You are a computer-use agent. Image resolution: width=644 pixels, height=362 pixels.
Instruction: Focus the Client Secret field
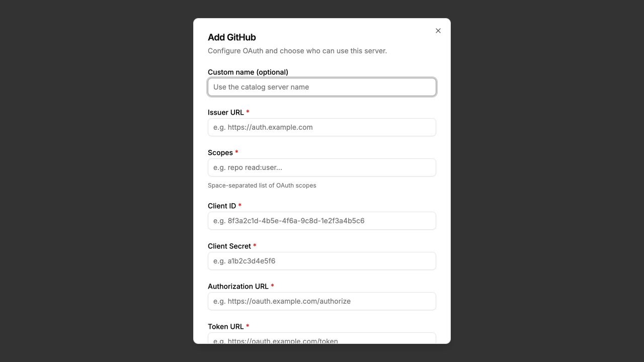(322, 261)
